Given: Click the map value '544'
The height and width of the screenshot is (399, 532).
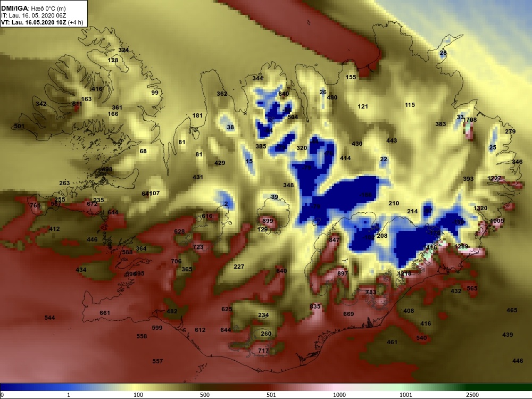Looking at the screenshot, I should coord(49,318).
